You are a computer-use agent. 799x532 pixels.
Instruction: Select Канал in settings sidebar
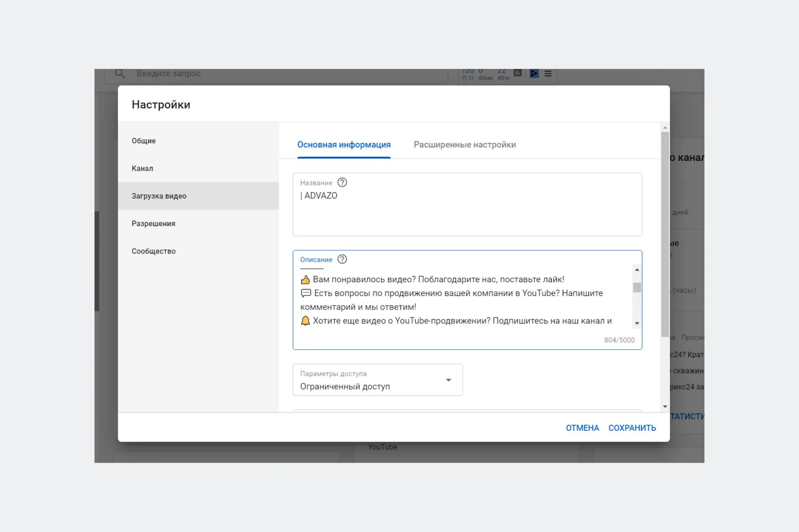[198, 168]
